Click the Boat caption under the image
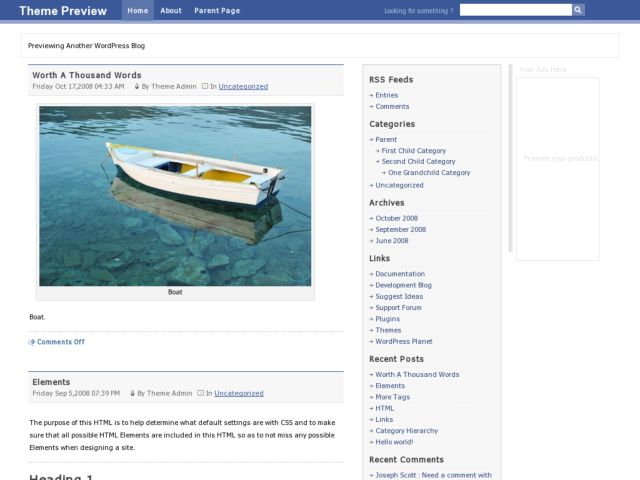 point(175,292)
